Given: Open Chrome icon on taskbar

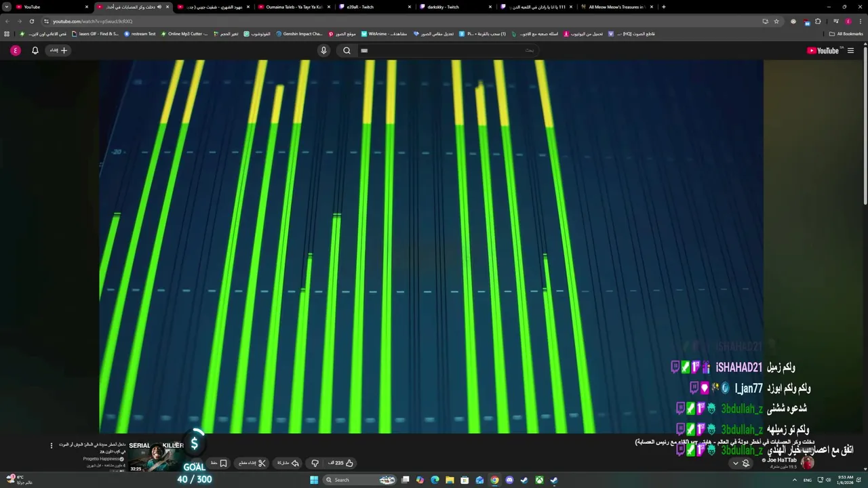Looking at the screenshot, I should 494,480.
